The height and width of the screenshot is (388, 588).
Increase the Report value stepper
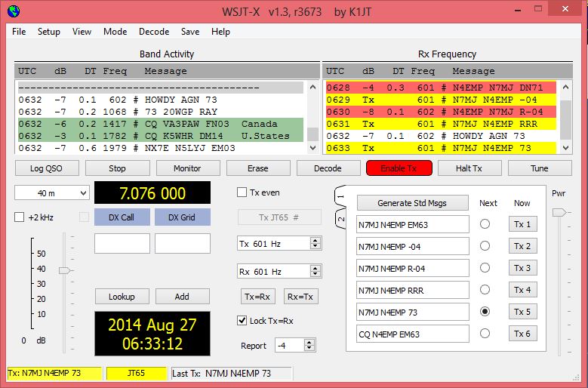point(309,342)
